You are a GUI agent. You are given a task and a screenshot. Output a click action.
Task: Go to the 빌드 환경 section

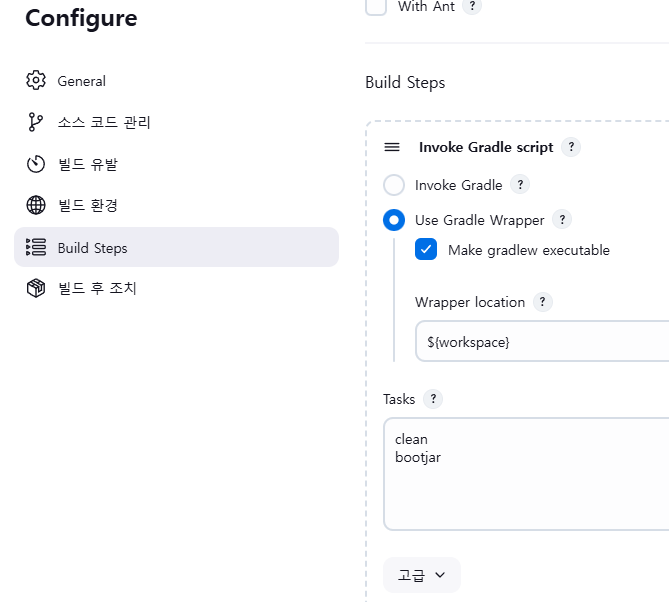click(x=176, y=205)
